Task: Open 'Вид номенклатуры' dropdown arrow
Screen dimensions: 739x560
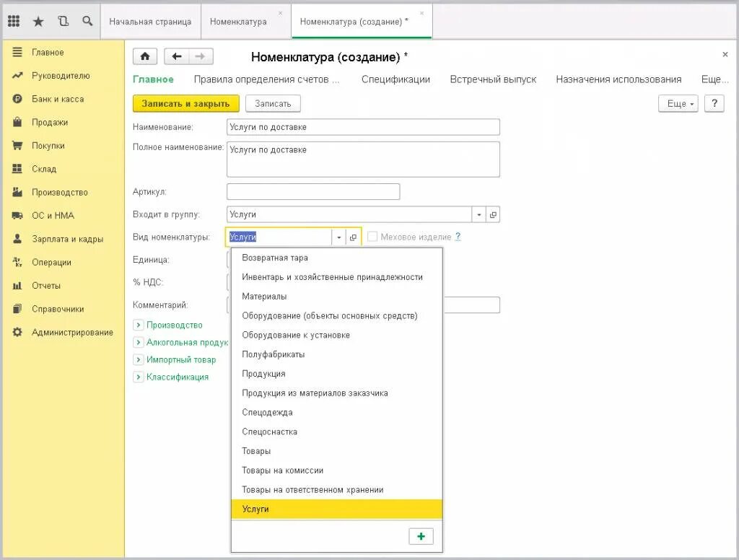Action: click(x=339, y=237)
